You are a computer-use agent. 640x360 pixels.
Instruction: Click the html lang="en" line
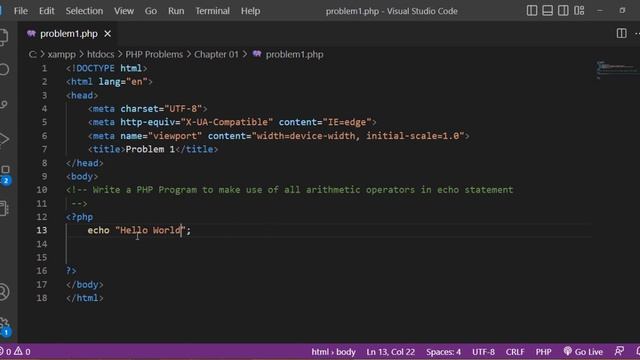click(109, 82)
